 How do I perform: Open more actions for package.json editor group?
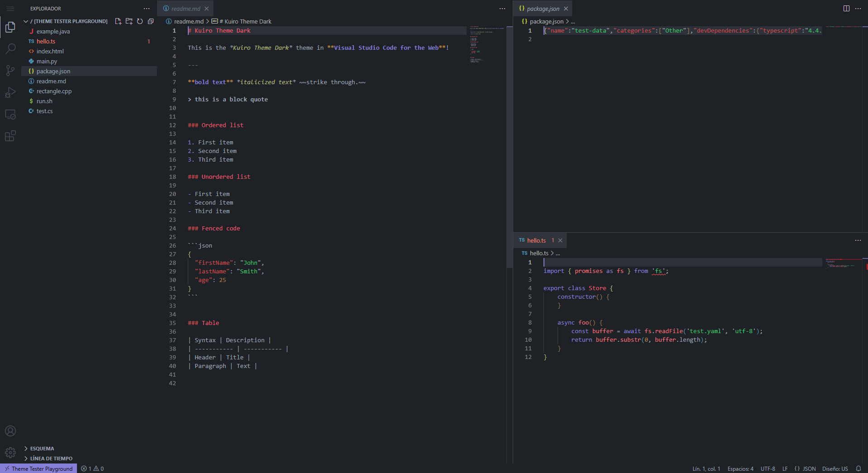858,9
